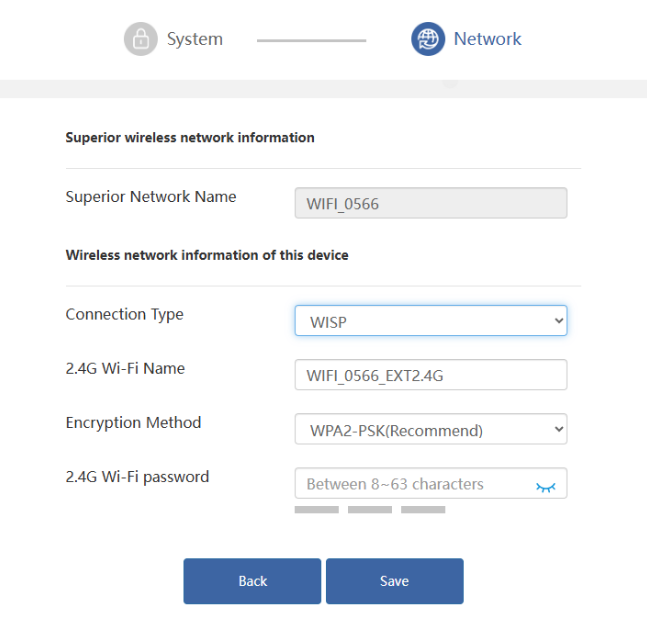Click the 2.4G Wi-Fi Name field
Screen dimensions: 647x621
pyautogui.click(x=431, y=375)
